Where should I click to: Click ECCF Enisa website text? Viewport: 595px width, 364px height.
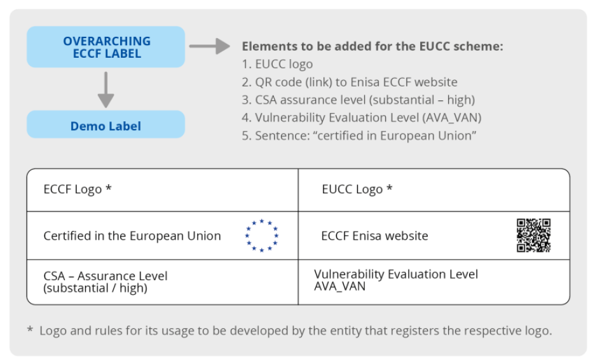coord(374,236)
